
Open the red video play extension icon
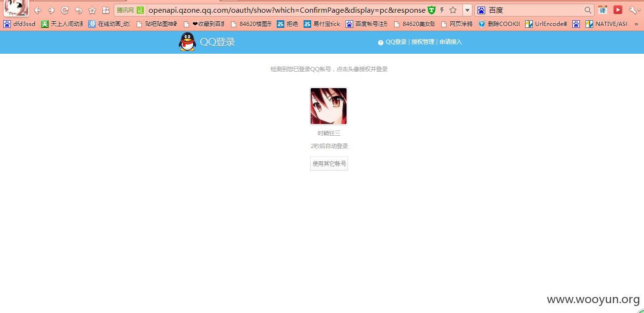coord(618,10)
